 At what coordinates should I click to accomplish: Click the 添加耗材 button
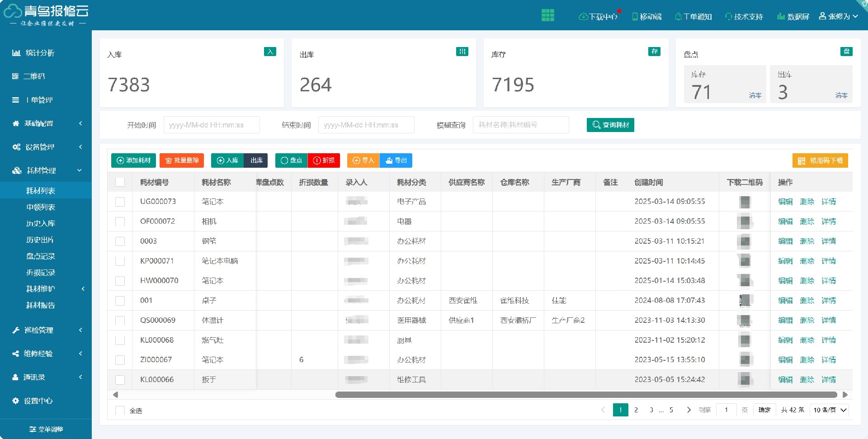(133, 160)
